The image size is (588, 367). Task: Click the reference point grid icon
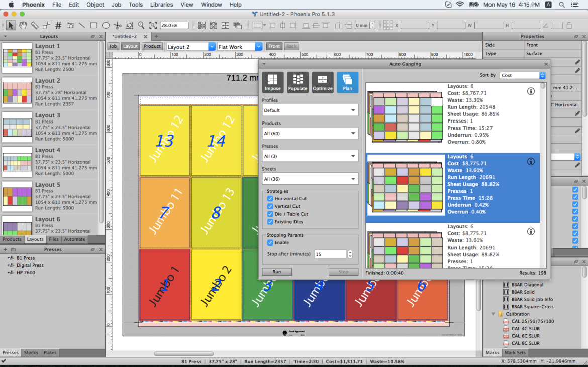[x=388, y=26]
